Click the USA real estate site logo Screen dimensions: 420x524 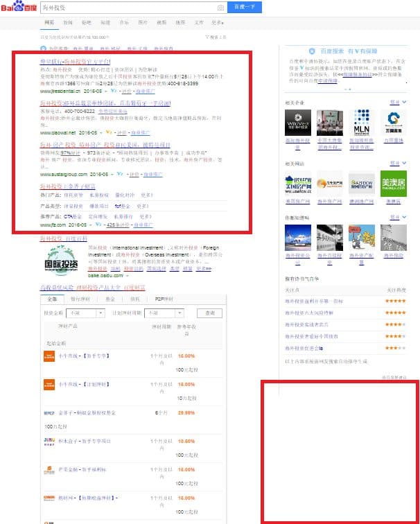pyautogui.click(x=298, y=184)
